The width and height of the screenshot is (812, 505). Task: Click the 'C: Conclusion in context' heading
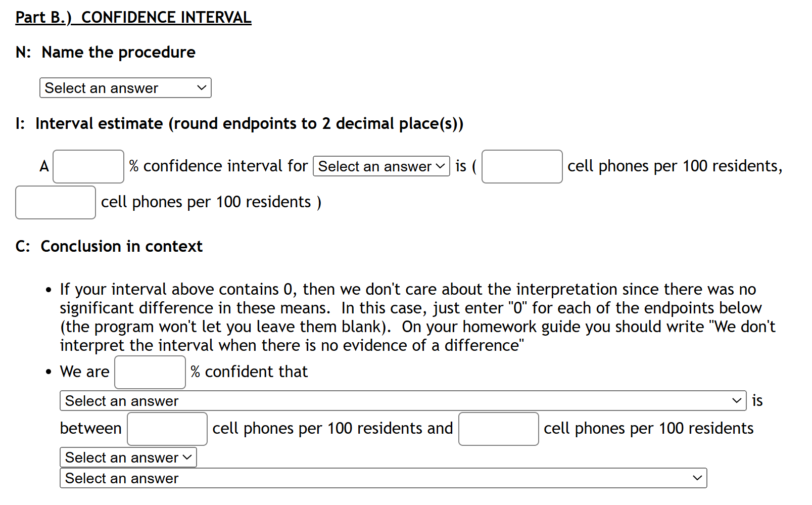109,246
